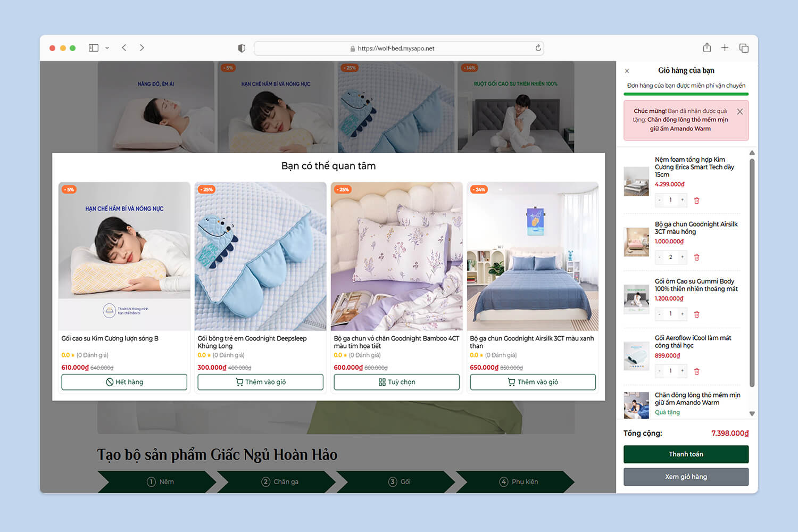Open the sidebar options chevron in Safari toolbar
The image size is (798, 532).
point(107,48)
